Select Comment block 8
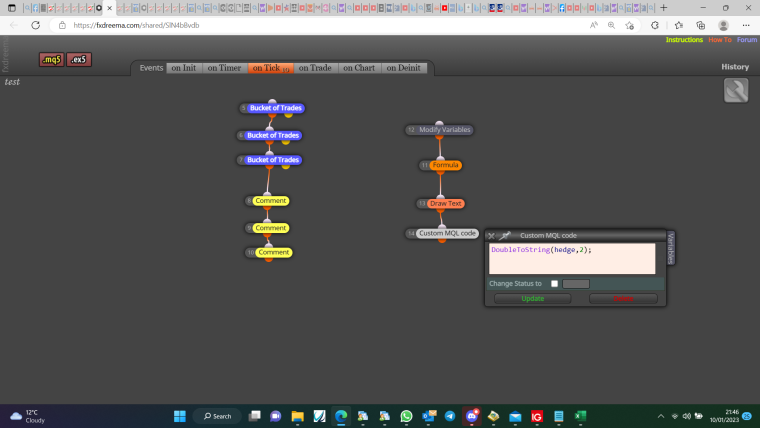 tap(270, 201)
